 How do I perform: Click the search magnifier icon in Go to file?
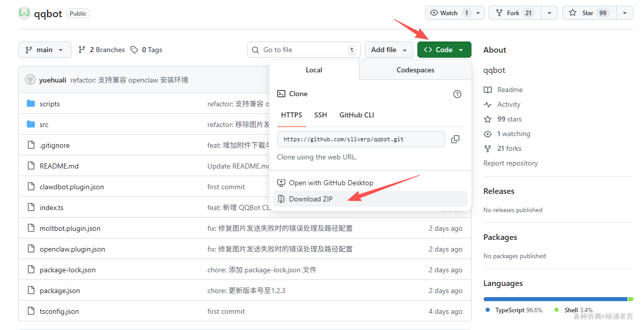click(x=255, y=50)
